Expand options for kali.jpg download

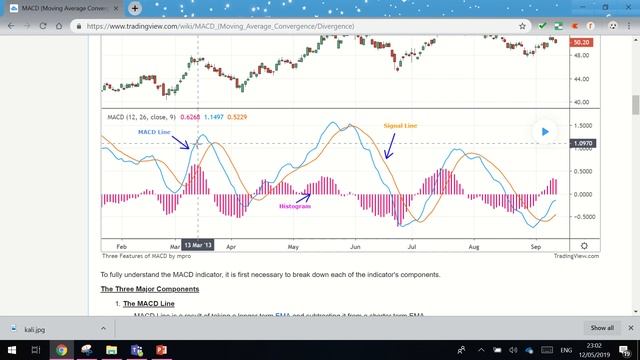click(103, 328)
